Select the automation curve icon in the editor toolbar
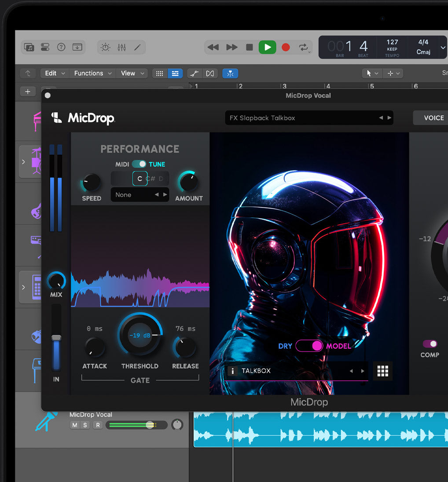 pos(195,73)
